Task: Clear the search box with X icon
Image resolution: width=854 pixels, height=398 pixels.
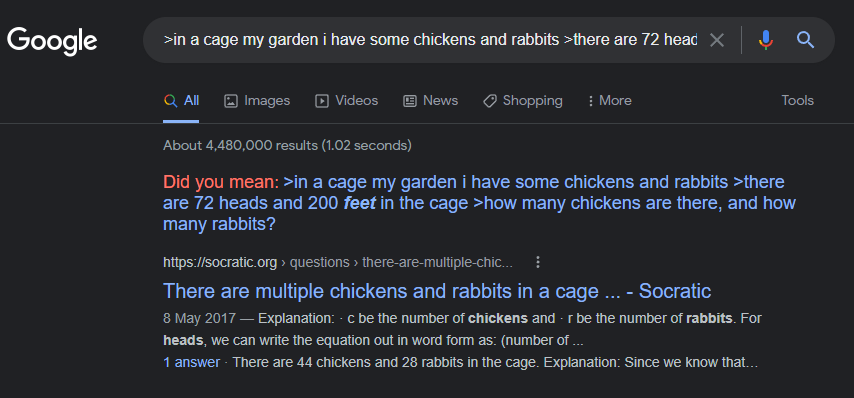Action: click(x=717, y=40)
